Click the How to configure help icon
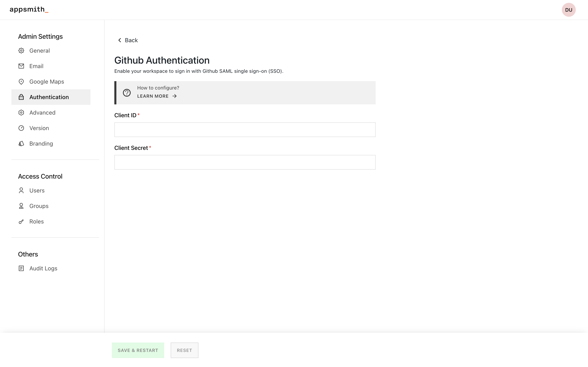 [127, 93]
